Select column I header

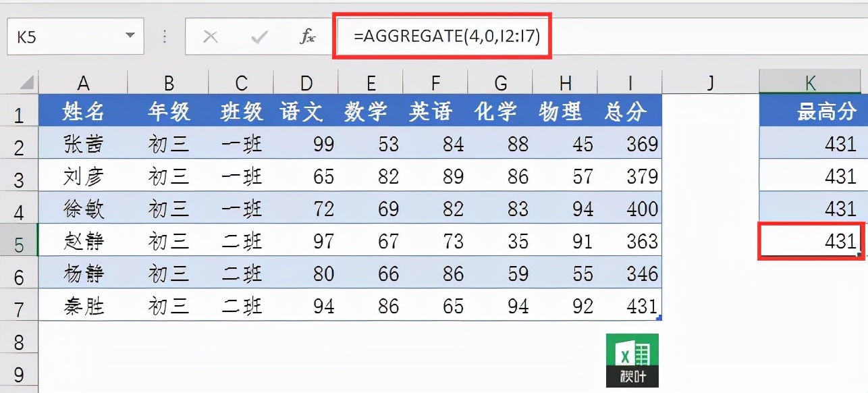tap(629, 83)
